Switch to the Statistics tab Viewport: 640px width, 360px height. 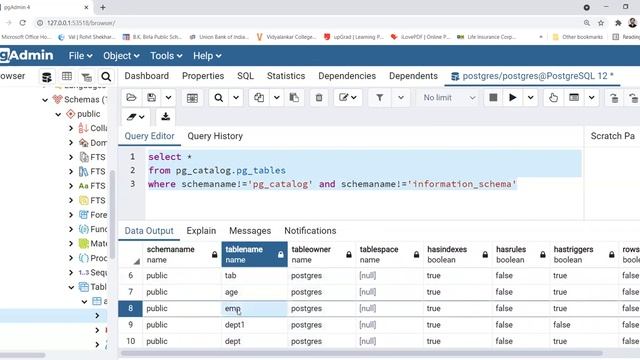click(x=286, y=76)
